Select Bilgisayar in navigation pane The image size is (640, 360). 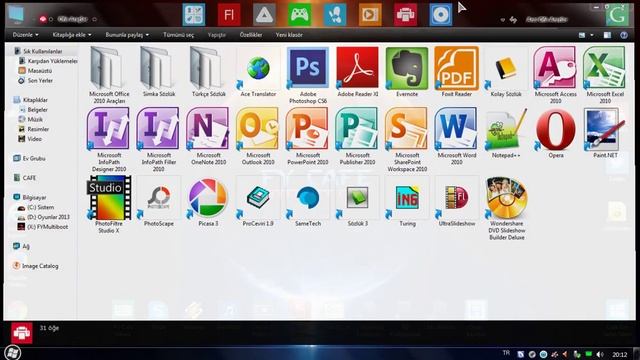click(x=30, y=198)
